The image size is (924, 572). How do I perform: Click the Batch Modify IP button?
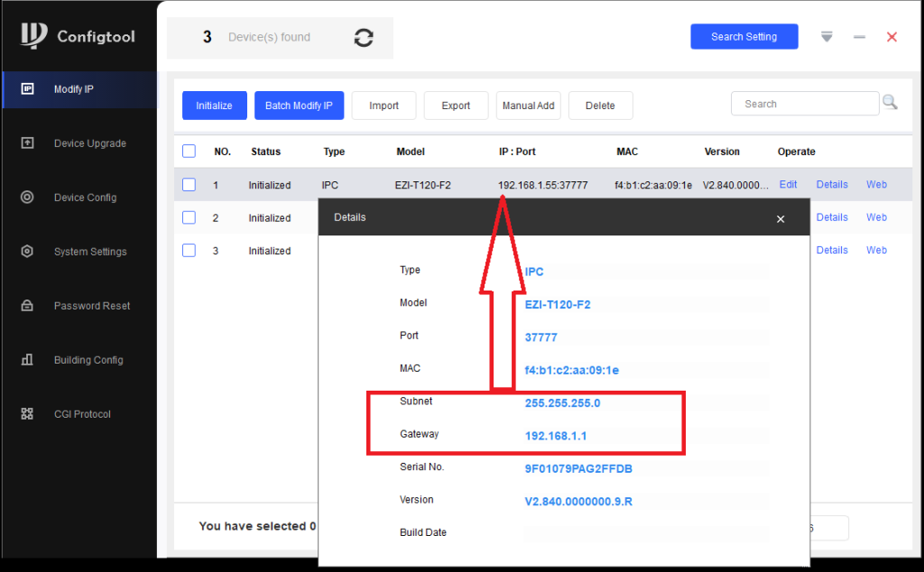(299, 106)
